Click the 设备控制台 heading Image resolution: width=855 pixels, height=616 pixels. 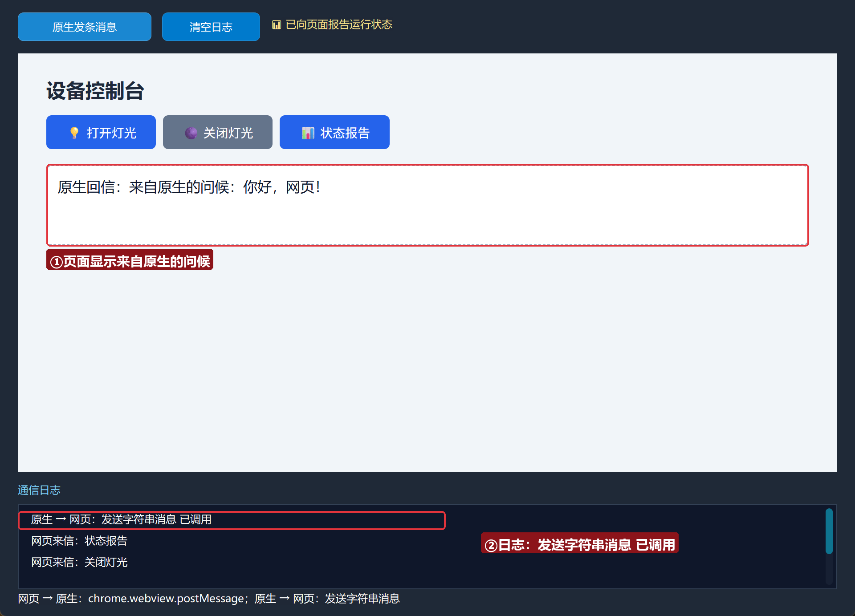click(x=95, y=91)
